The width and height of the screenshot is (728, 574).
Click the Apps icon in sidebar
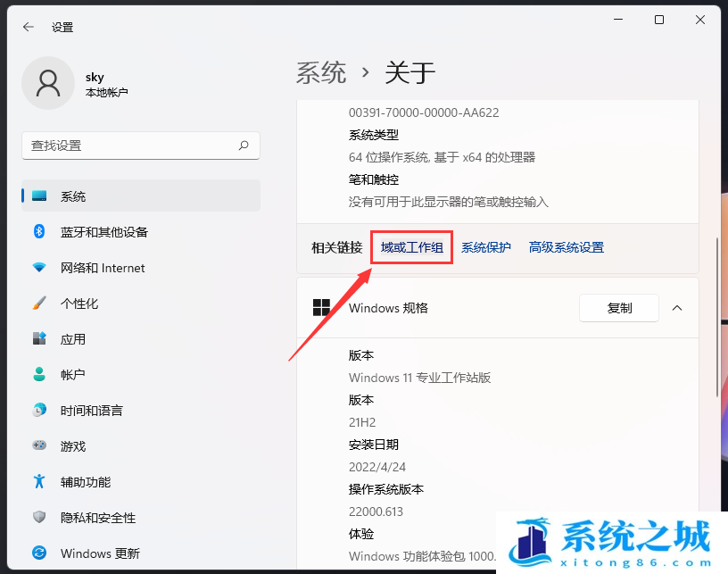tap(39, 339)
